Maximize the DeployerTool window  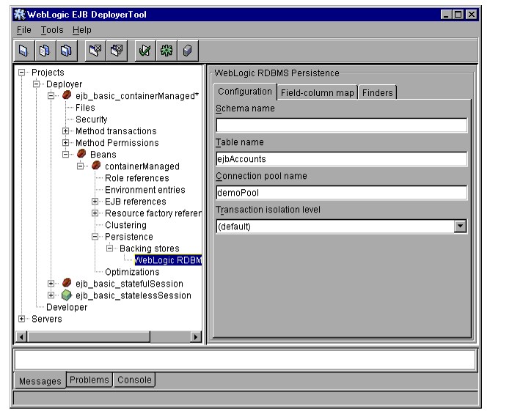tap(458, 15)
